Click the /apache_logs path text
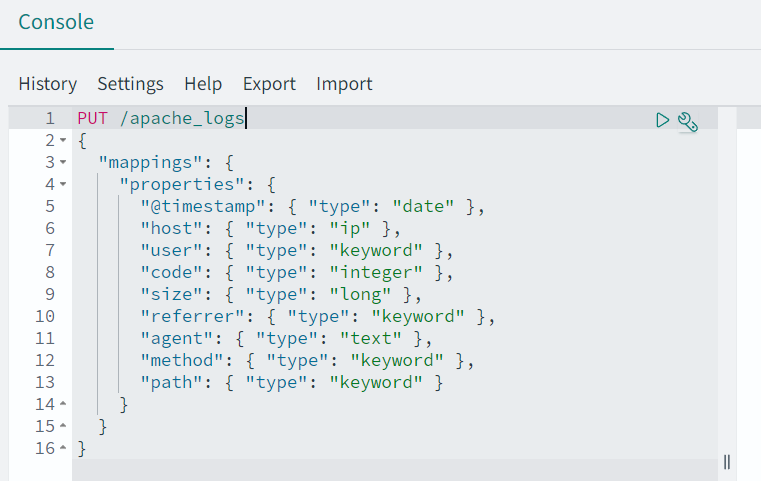The height and width of the screenshot is (481, 761). click(182, 118)
